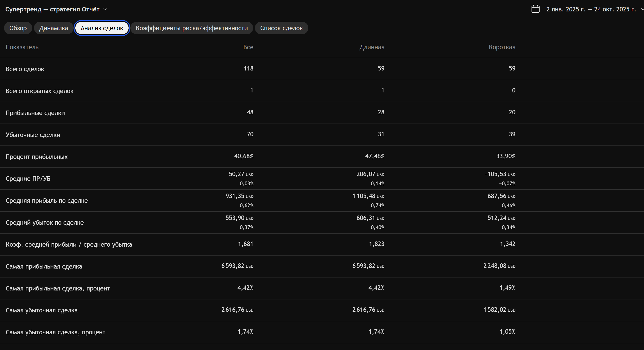
Task: Go to the Список сделок tab
Action: [x=281, y=28]
